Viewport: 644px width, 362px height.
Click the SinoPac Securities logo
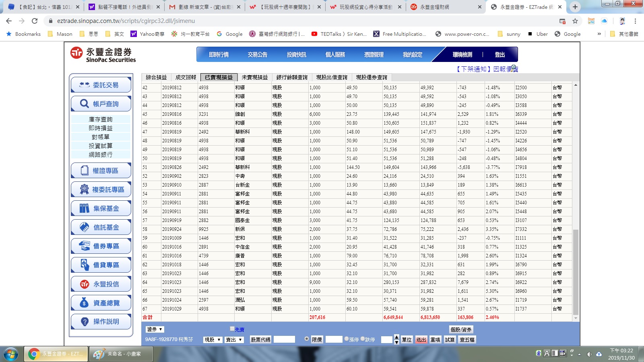(x=103, y=55)
